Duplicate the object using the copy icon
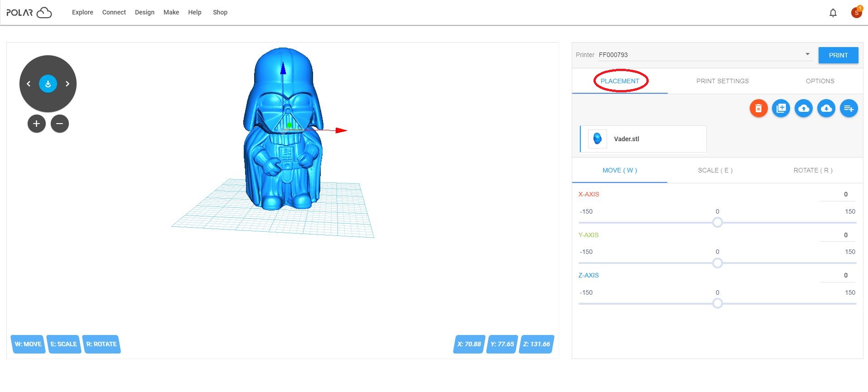Screen dimensions: 868x392 click(781, 108)
